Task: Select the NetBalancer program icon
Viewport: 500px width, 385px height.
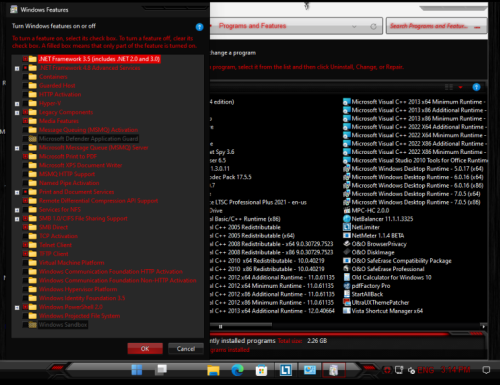Action: [x=347, y=219]
